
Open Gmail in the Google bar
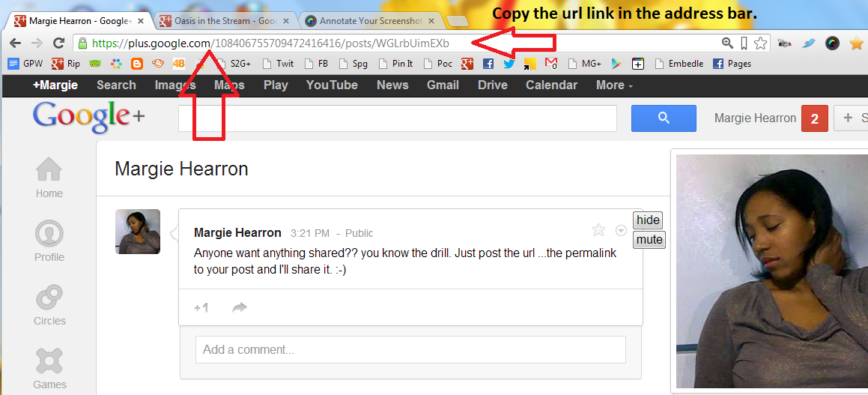[x=443, y=85]
